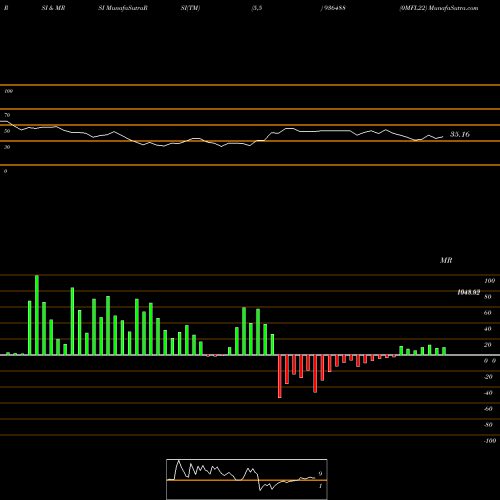Click the histogram axis label -80

click(x=488, y=425)
